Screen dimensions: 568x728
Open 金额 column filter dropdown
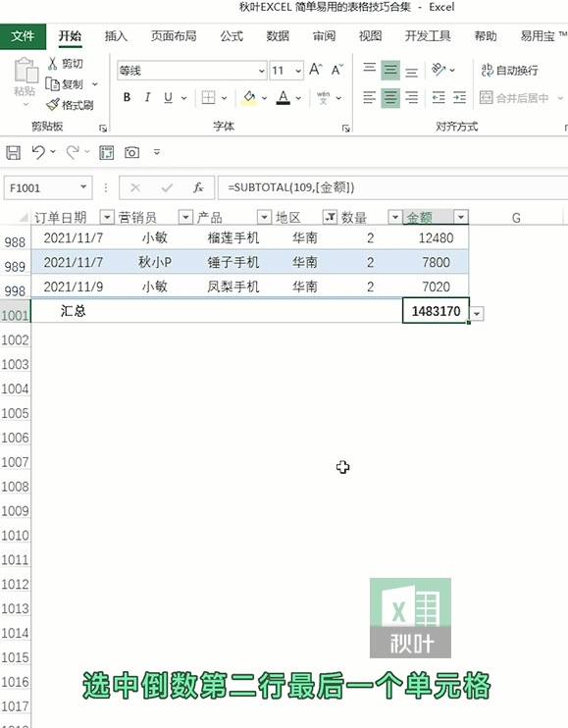[461, 217]
